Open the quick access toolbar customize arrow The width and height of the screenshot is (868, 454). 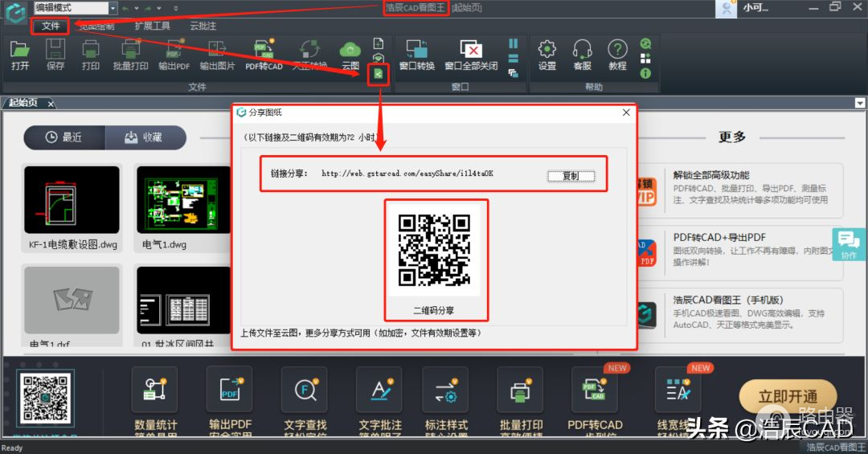(176, 8)
